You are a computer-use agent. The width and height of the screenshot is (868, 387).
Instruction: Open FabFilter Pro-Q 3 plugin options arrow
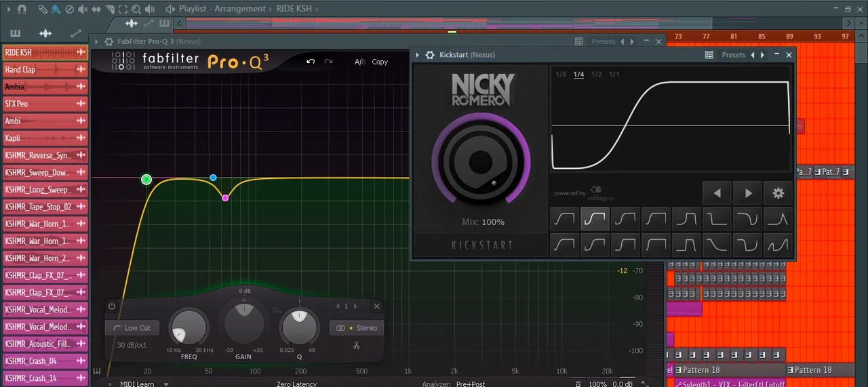[x=96, y=41]
